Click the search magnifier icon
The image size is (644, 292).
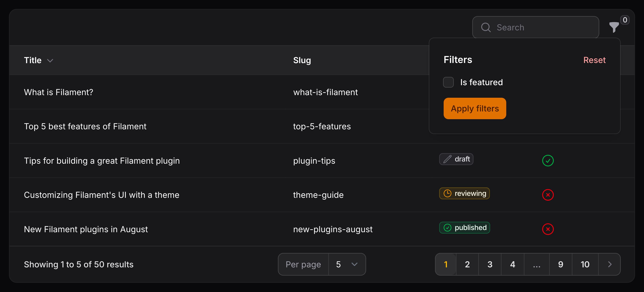[486, 27]
